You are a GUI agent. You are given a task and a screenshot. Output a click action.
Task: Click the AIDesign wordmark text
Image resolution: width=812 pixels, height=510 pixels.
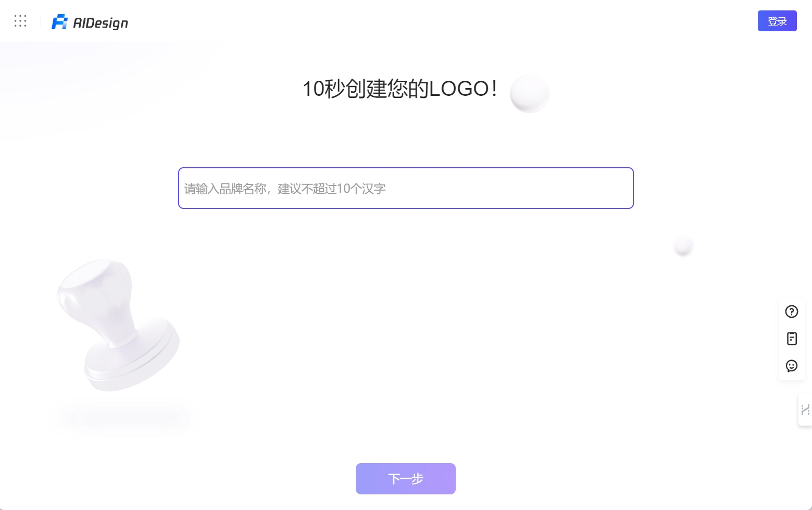click(101, 23)
